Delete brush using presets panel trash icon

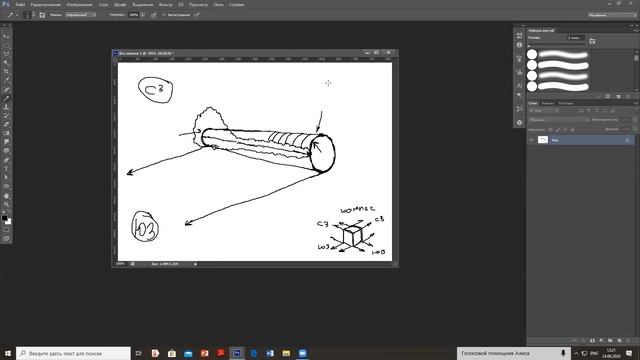pyautogui.click(x=627, y=96)
